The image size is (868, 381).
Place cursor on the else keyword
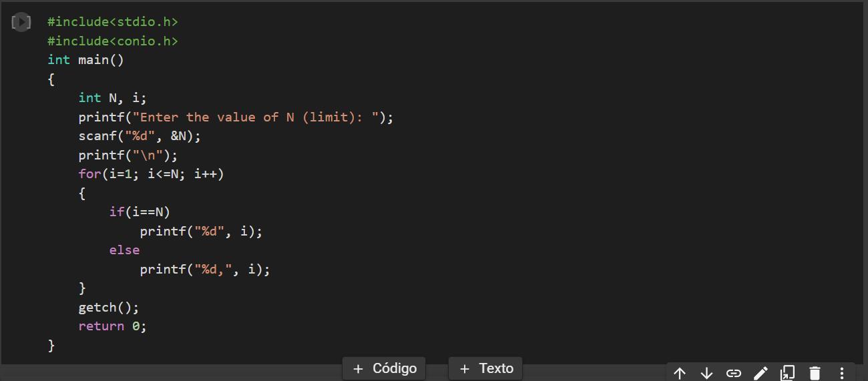pos(125,250)
